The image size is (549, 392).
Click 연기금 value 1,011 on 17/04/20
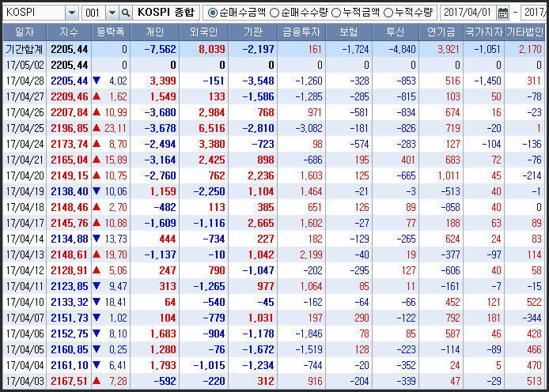449,176
